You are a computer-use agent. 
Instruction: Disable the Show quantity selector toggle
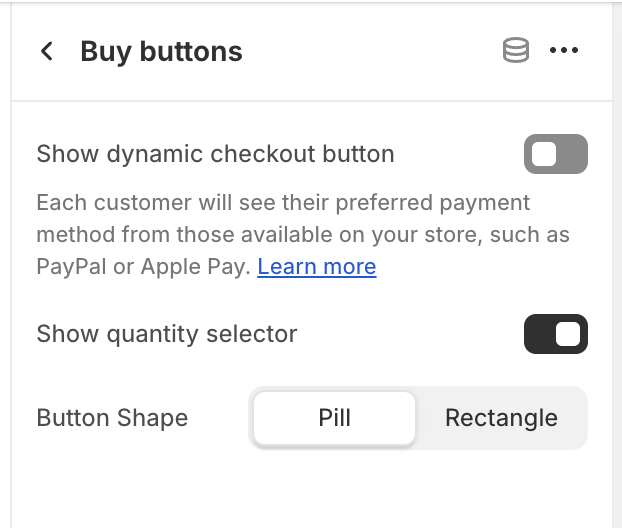[555, 334]
